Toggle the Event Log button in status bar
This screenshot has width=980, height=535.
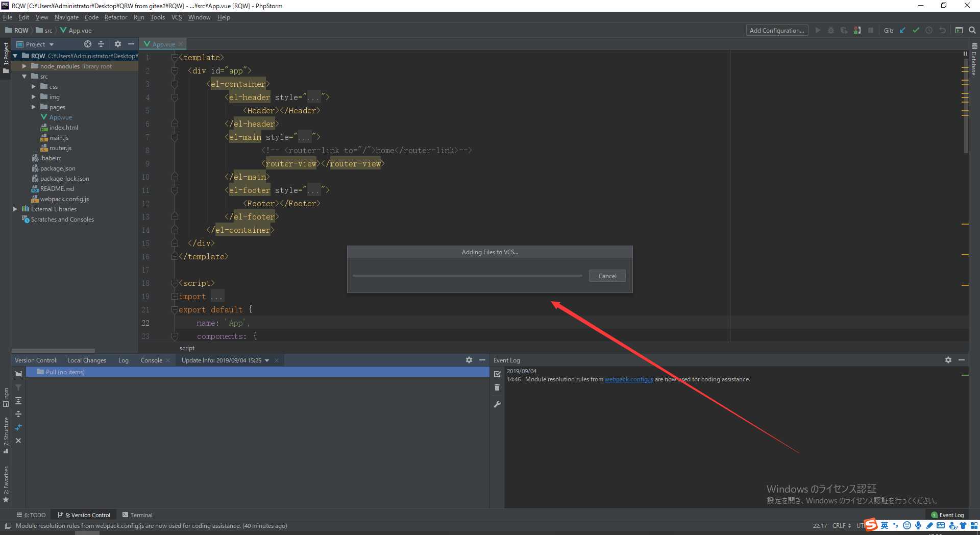[948, 515]
